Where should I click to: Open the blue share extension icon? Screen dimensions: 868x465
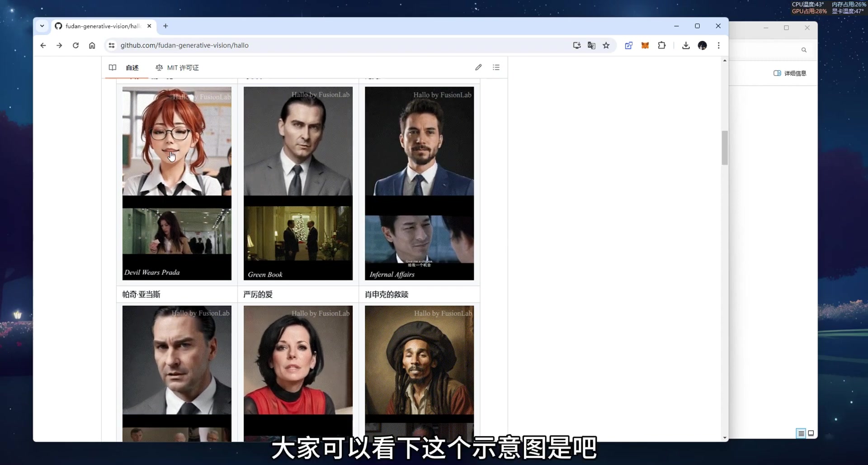point(628,45)
